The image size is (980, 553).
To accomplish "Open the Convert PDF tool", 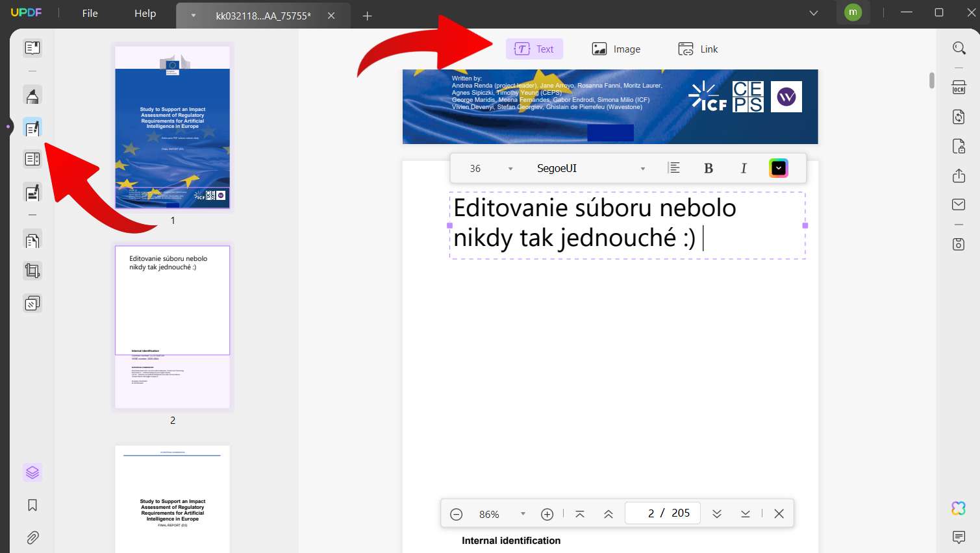I will pyautogui.click(x=959, y=117).
